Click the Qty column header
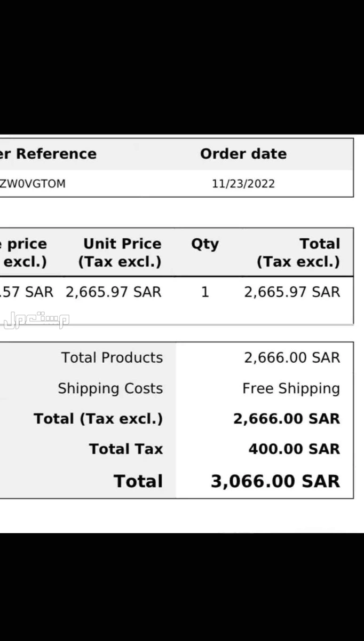 (205, 245)
